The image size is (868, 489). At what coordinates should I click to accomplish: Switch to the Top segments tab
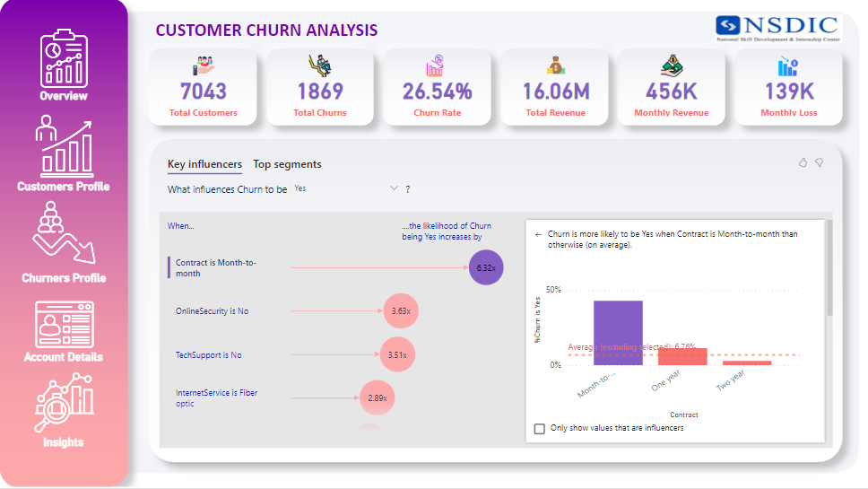click(287, 164)
